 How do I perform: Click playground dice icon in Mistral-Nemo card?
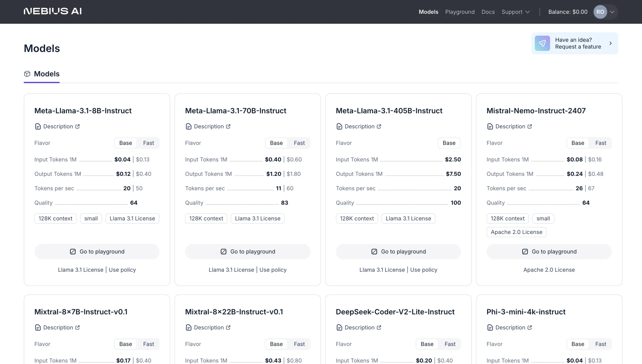[525, 252]
